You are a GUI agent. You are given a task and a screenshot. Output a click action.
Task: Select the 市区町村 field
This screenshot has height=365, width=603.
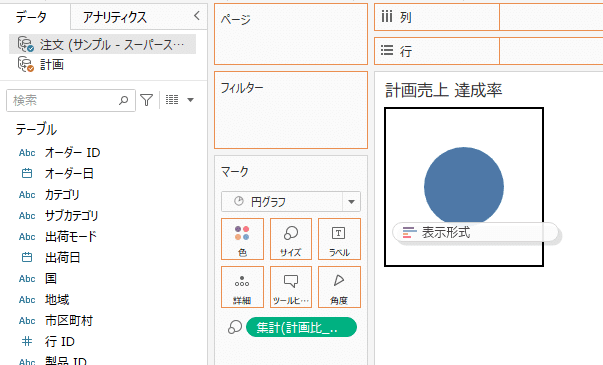pyautogui.click(x=69, y=320)
